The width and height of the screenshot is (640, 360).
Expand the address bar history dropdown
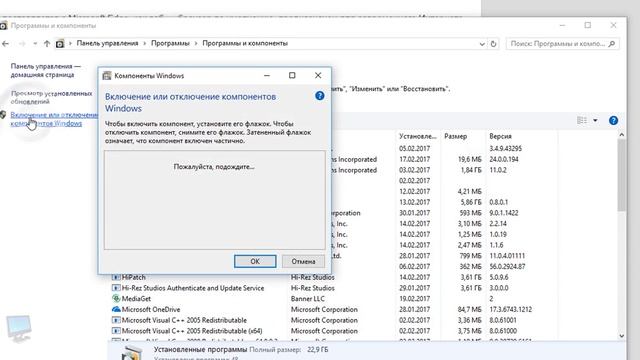[482, 44]
